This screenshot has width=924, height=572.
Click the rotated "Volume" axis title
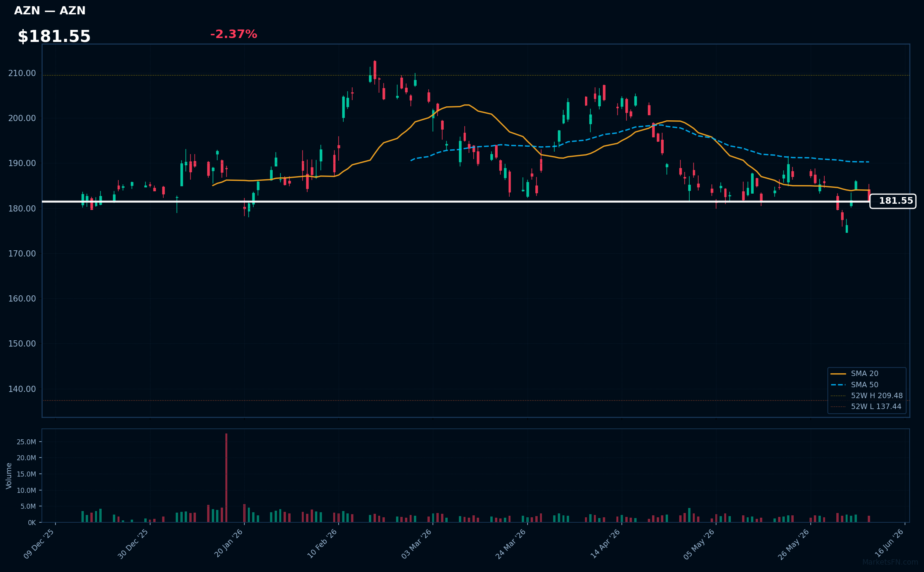tap(9, 476)
